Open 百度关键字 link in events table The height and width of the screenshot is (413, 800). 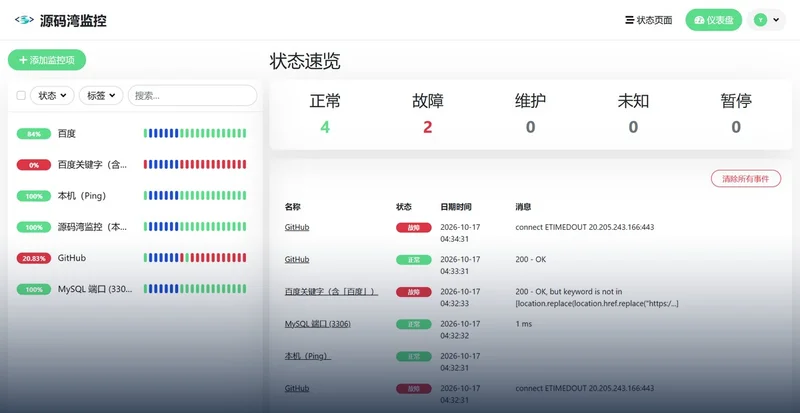pos(331,291)
